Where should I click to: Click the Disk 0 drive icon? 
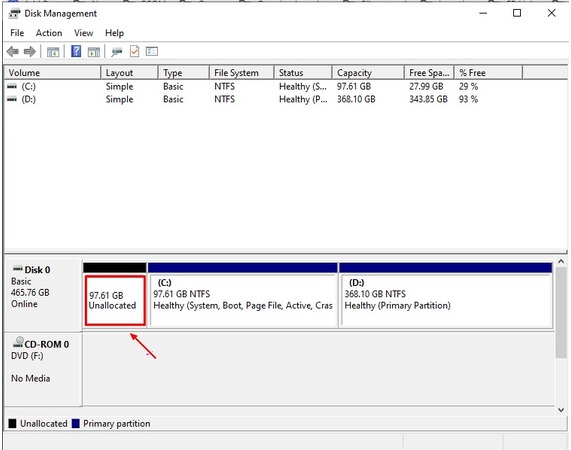[17, 269]
